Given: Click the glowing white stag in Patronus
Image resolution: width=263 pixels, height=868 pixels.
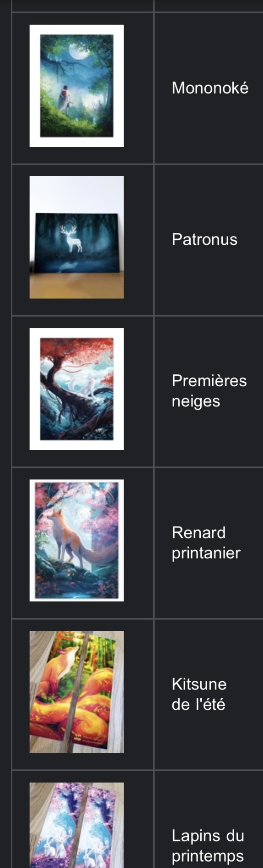Looking at the screenshot, I should click(x=72, y=237).
